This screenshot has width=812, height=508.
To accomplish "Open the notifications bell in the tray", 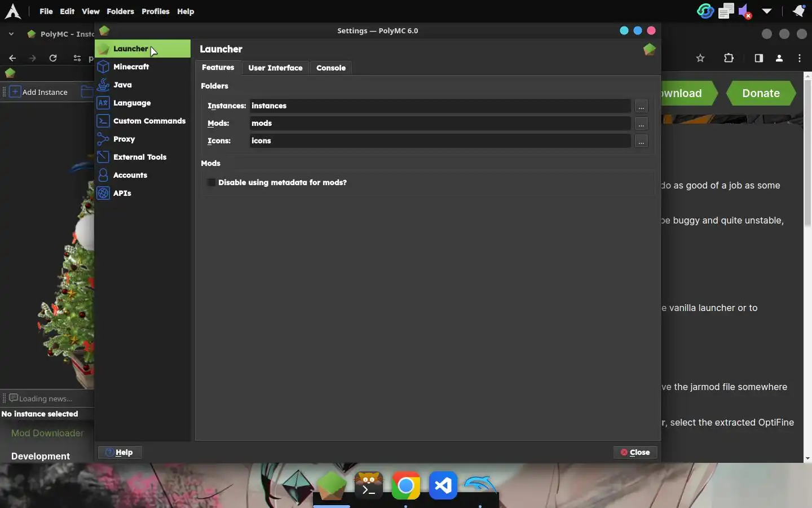I will pos(798,11).
